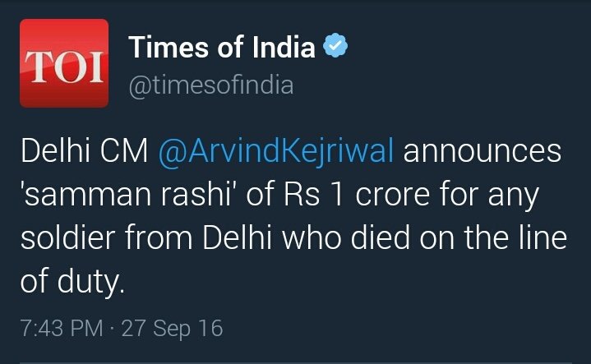Tap 'soldier from Delhi' in tweet text
Image resolution: width=591 pixels, height=364 pixels.
[x=145, y=237]
